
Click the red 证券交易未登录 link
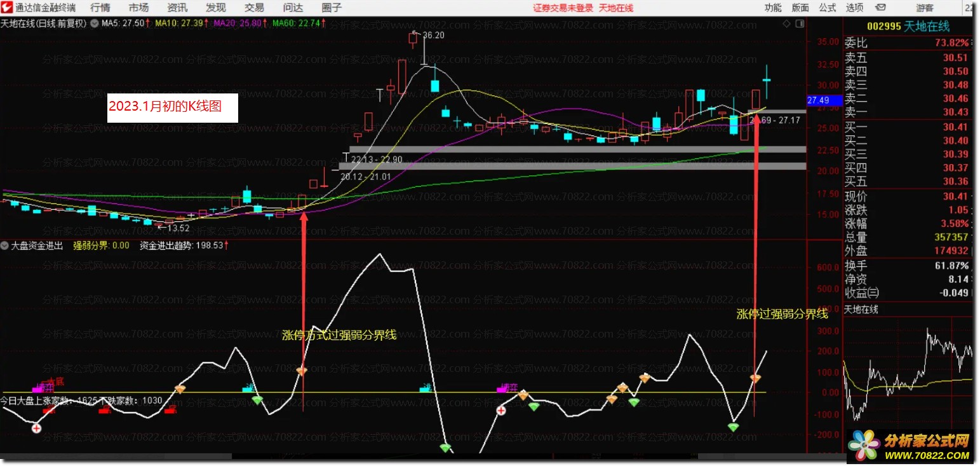pyautogui.click(x=563, y=8)
